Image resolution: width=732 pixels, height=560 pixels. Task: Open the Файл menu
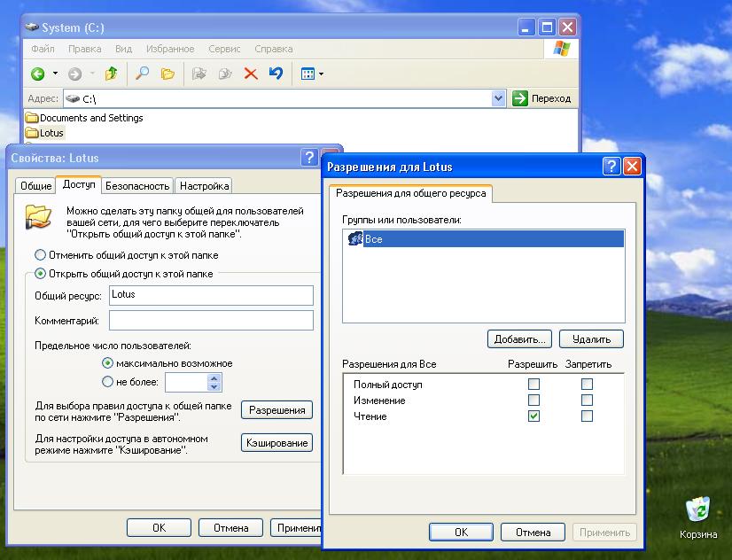coord(43,49)
